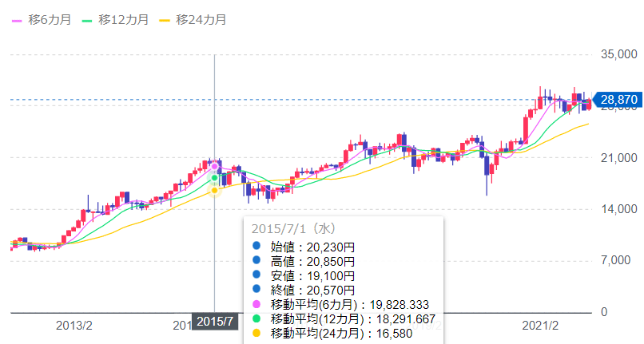Toggle the 移12カ月 moving average legend

click(x=115, y=20)
